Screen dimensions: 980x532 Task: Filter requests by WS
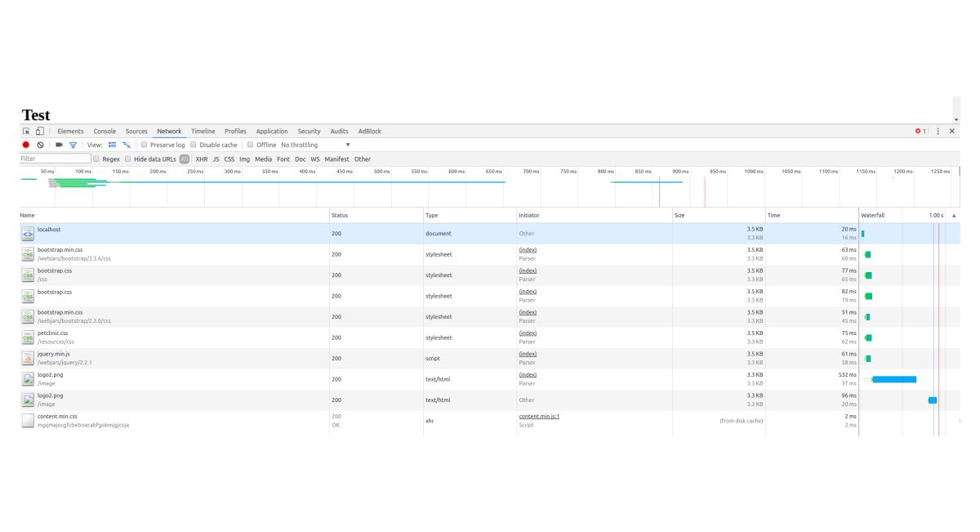pos(315,159)
